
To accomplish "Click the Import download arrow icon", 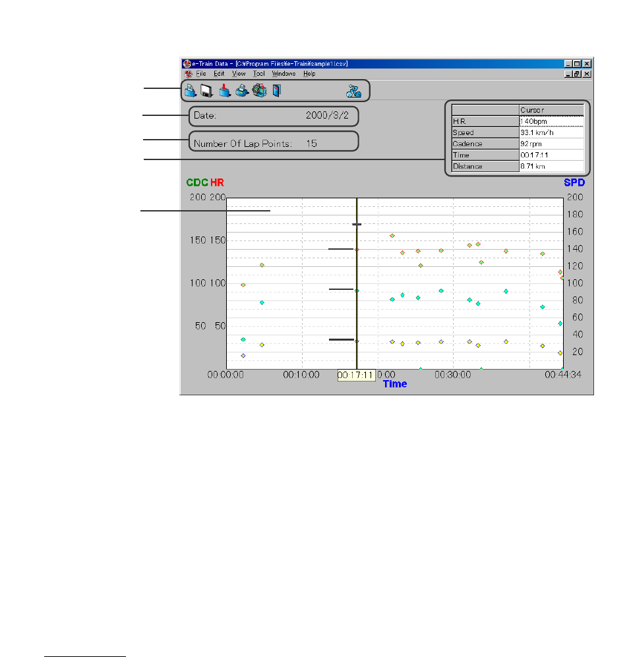I will click(225, 90).
